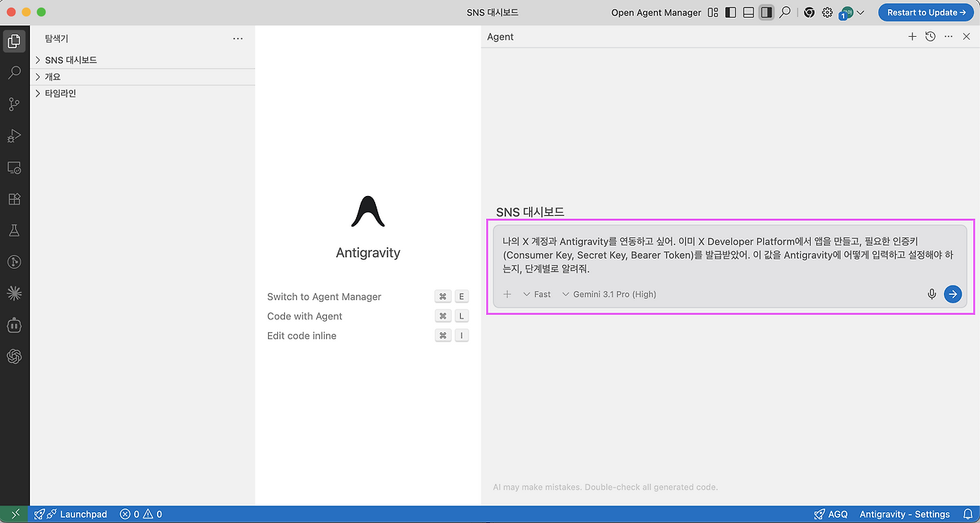This screenshot has height=523, width=980.
Task: Click the title bar search magnifier
Action: pos(785,12)
